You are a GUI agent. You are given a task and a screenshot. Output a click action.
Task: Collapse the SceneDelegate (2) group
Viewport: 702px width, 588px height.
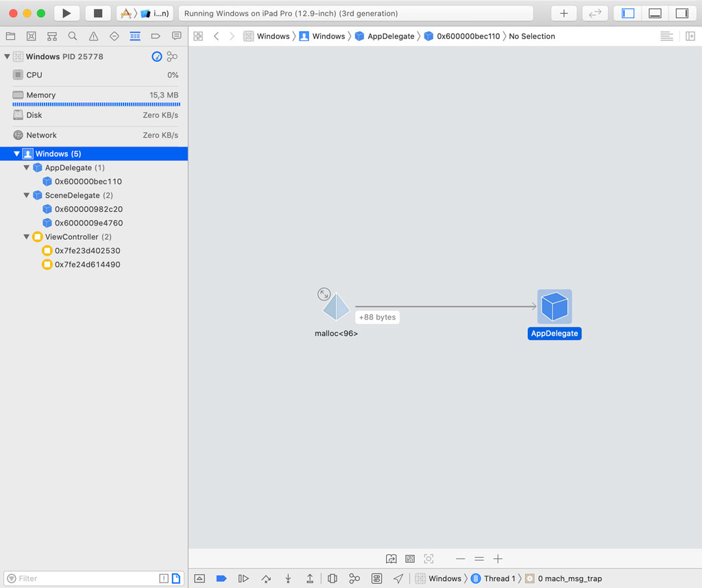pyautogui.click(x=25, y=195)
